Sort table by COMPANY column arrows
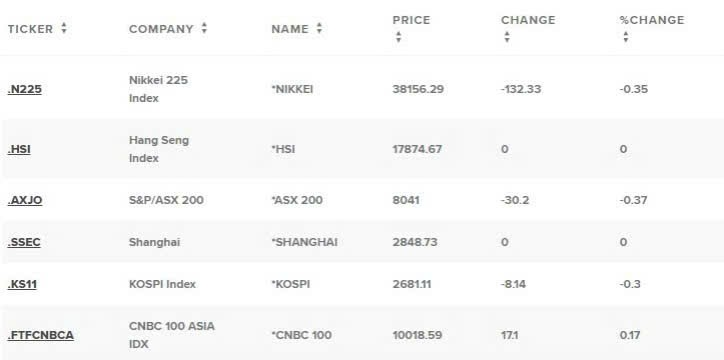The image size is (724, 360). pyautogui.click(x=204, y=29)
